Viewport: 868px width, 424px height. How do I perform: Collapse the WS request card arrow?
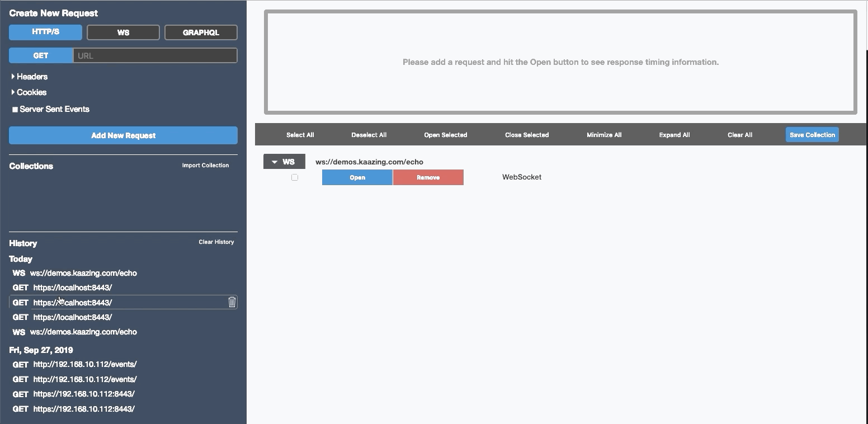tap(275, 162)
